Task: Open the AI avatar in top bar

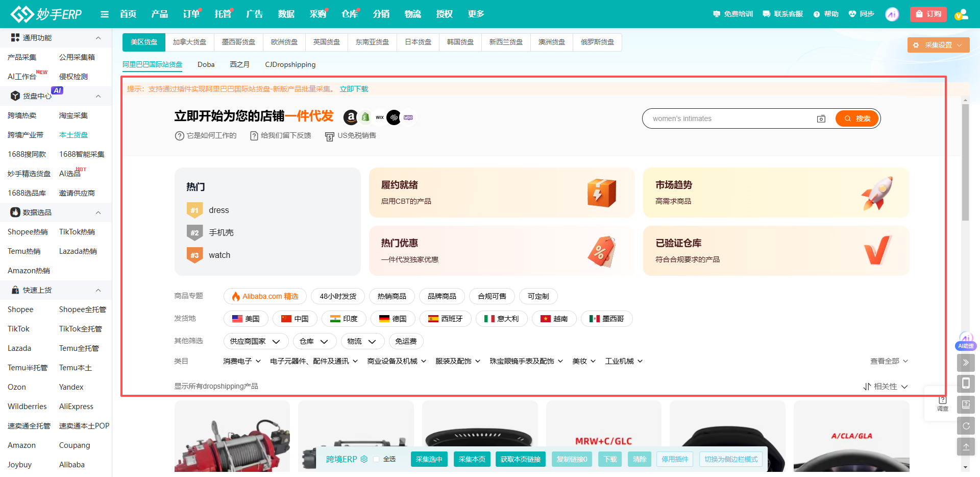Action: click(x=892, y=14)
